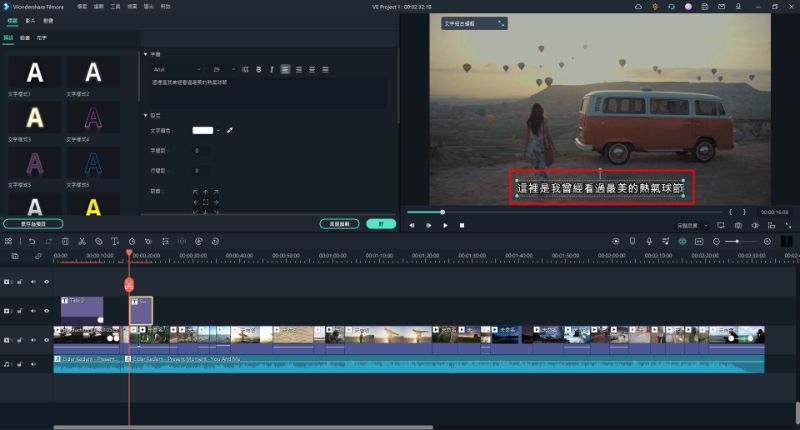Image resolution: width=800 pixels, height=430 pixels.
Task: Click the white text color swatch
Action: coord(203,131)
